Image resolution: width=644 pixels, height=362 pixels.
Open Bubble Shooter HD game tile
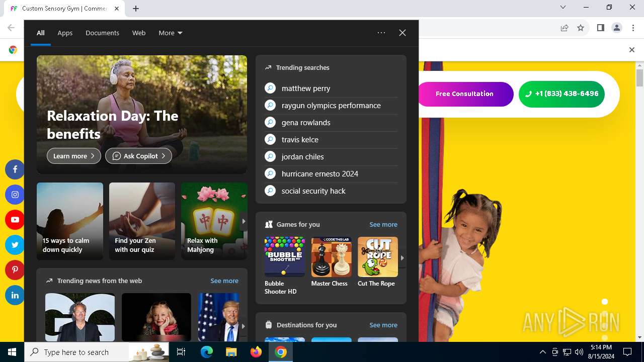(x=284, y=265)
